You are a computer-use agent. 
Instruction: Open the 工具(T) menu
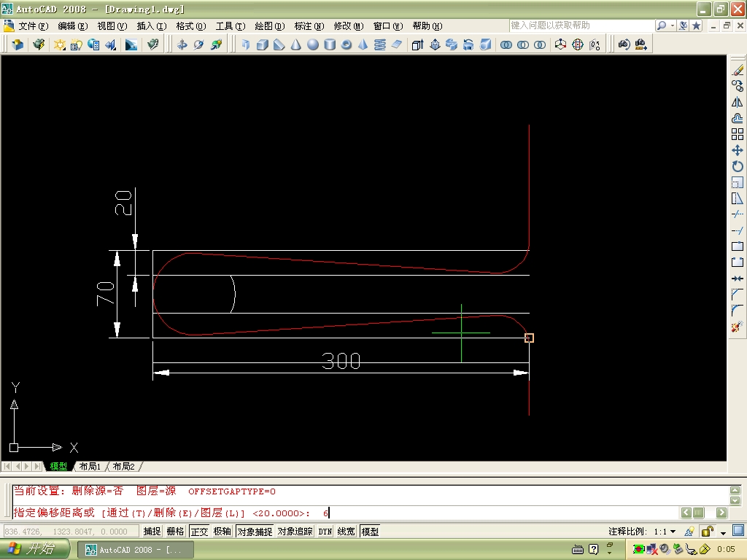(x=231, y=26)
